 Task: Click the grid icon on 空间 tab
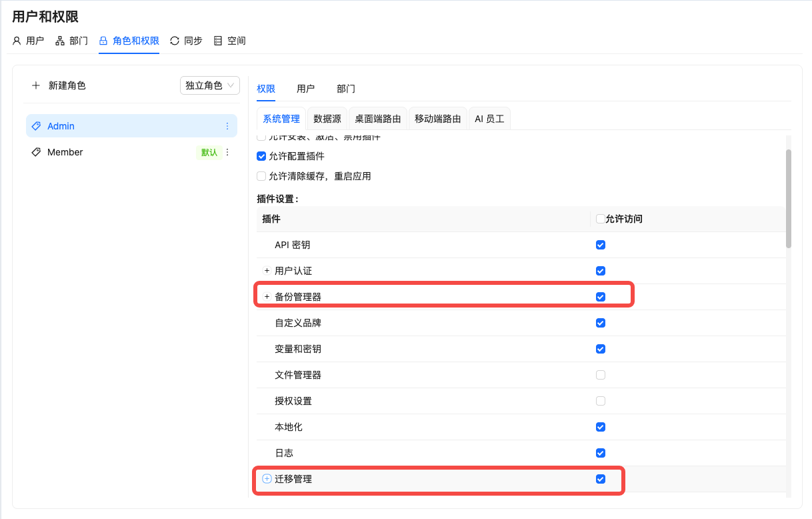point(217,41)
